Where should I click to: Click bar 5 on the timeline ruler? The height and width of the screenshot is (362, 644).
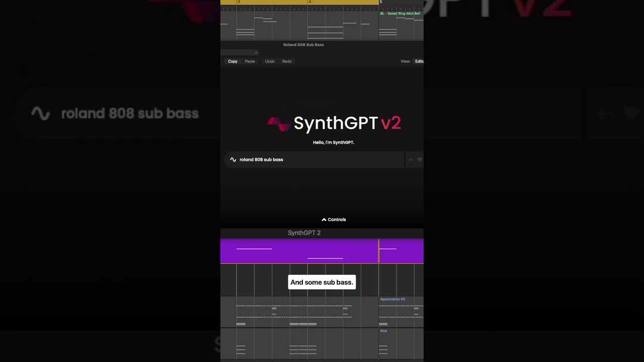[381, 3]
